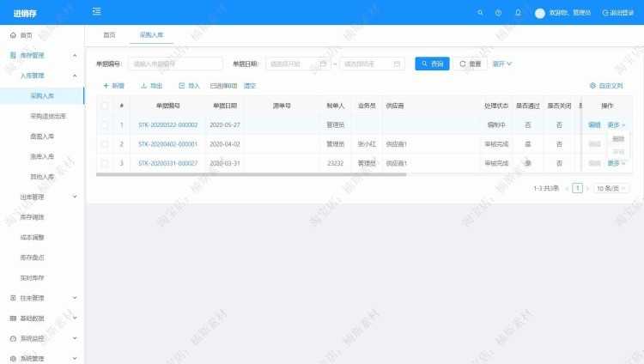Click the 进销存 logo title
The height and width of the screenshot is (364, 644).
tap(25, 13)
